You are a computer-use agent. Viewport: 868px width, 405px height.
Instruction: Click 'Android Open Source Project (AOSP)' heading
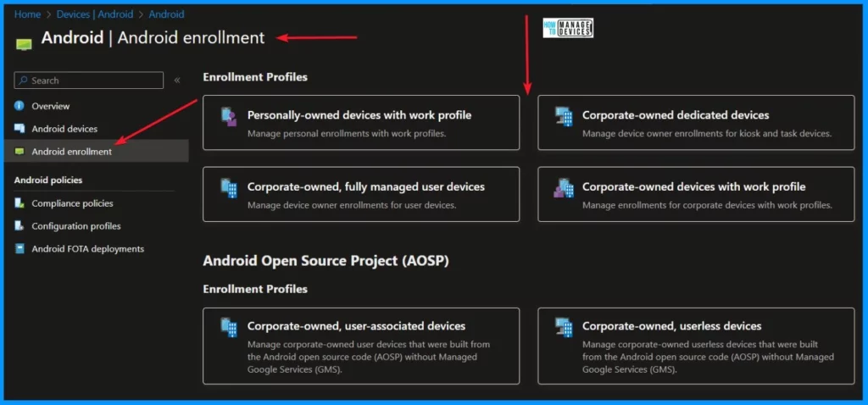(325, 261)
